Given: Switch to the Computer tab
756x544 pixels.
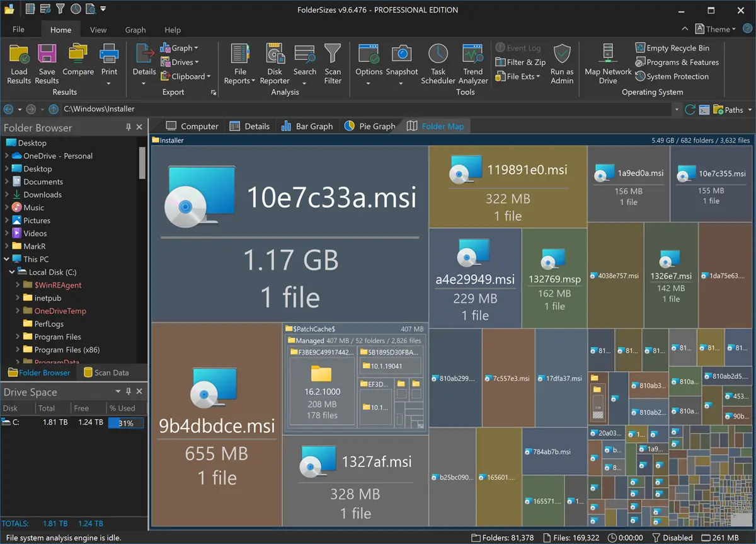Looking at the screenshot, I should pos(192,126).
